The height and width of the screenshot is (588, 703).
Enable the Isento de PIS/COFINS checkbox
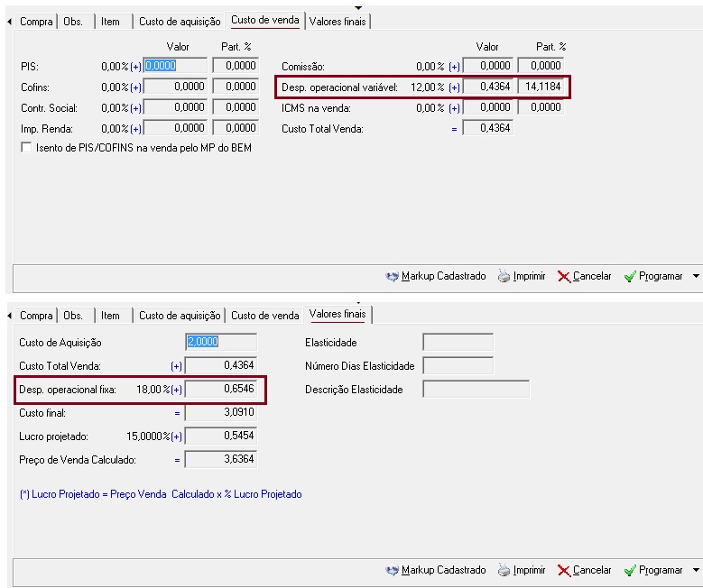[x=25, y=148]
